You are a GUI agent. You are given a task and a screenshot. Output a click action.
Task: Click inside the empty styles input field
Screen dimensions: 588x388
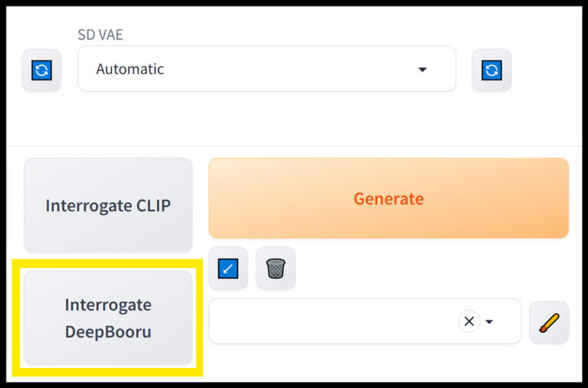[x=329, y=321]
